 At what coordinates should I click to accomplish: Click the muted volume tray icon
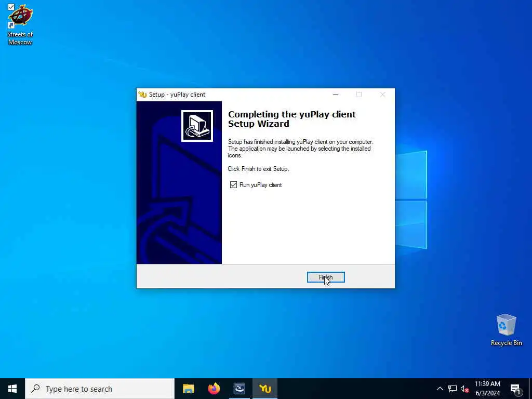tap(464, 389)
